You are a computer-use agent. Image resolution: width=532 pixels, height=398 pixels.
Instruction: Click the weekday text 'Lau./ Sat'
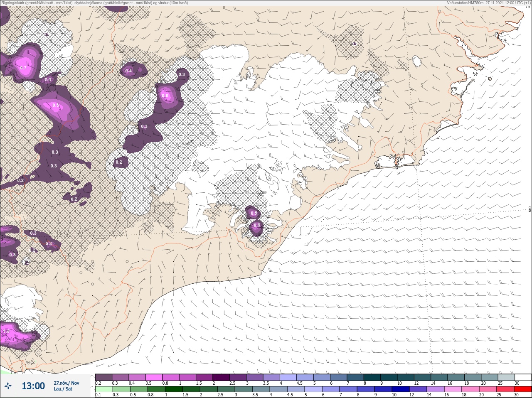click(63, 389)
